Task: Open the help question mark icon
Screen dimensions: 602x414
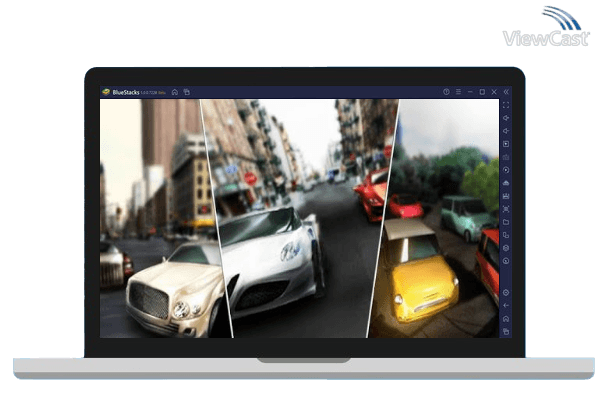Action: click(x=446, y=92)
